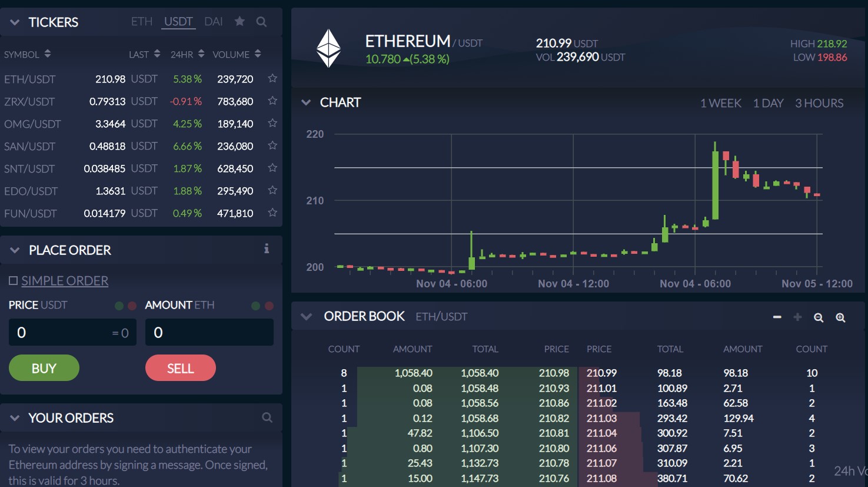Screen dimensions: 868x487
Task: Enable the Simple Order checkbox
Action: click(13, 281)
